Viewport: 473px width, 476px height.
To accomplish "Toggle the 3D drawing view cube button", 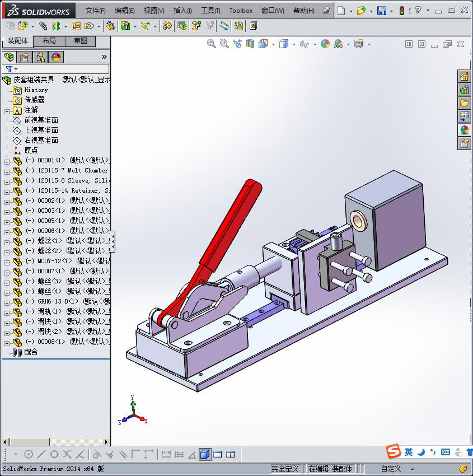I will [x=205, y=455].
